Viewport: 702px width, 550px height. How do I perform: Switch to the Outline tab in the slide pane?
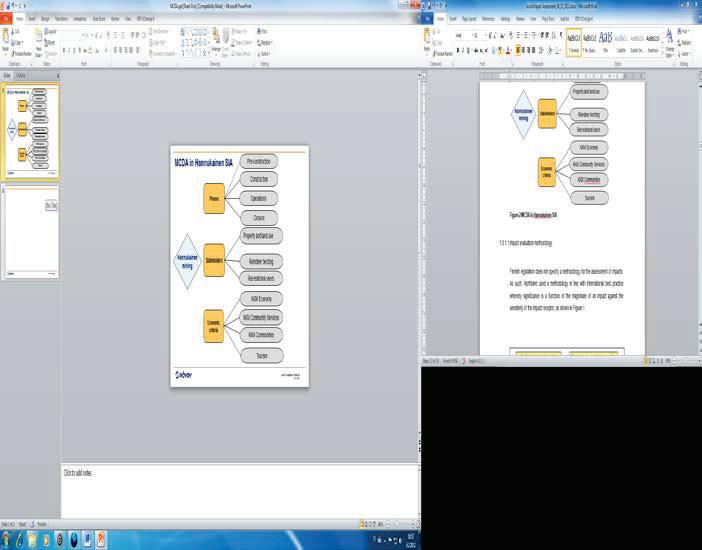click(21, 75)
